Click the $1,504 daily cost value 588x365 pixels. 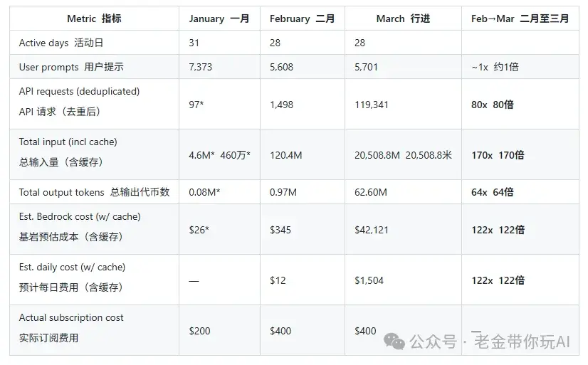(369, 280)
